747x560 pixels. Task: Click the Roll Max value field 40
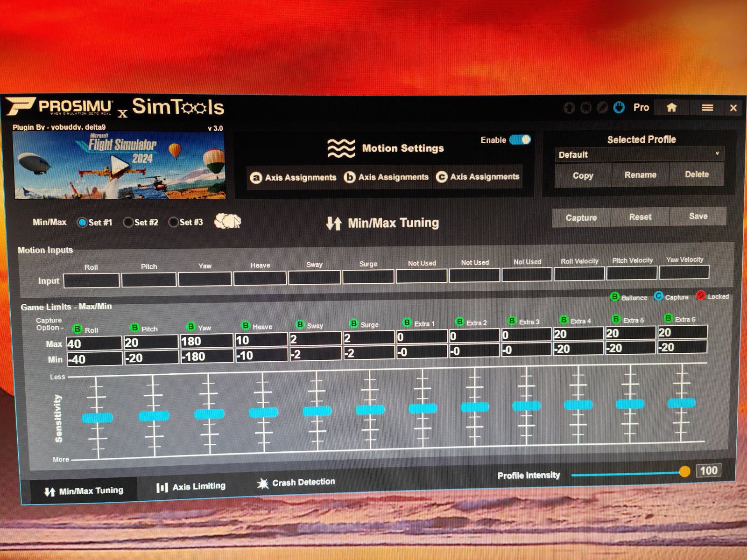(x=94, y=344)
